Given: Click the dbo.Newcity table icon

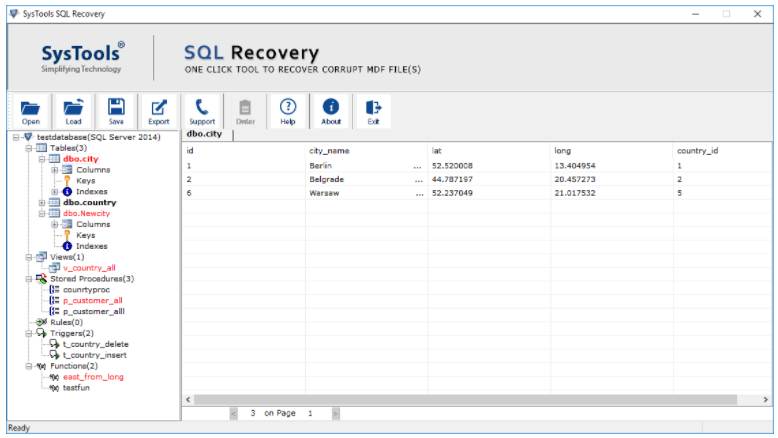Looking at the screenshot, I should 55,213.
